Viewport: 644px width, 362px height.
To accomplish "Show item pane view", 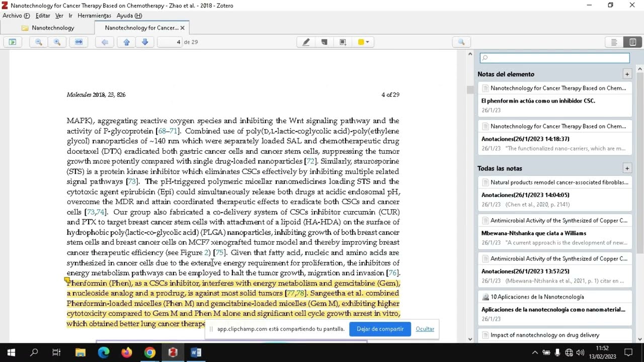I will pyautogui.click(x=614, y=42).
